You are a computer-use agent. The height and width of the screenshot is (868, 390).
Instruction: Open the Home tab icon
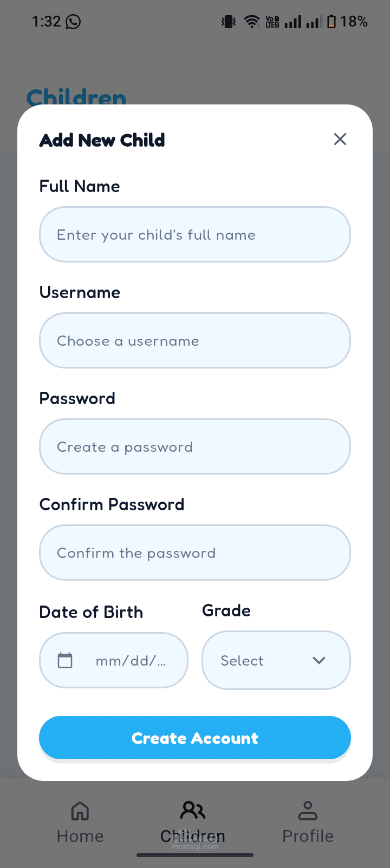(80, 811)
